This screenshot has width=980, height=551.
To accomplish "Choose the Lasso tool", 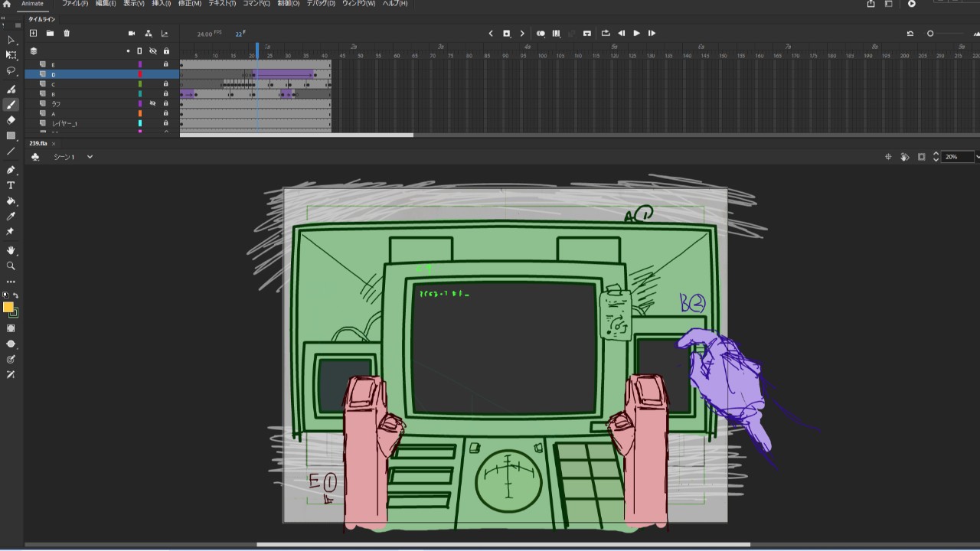I will (11, 70).
